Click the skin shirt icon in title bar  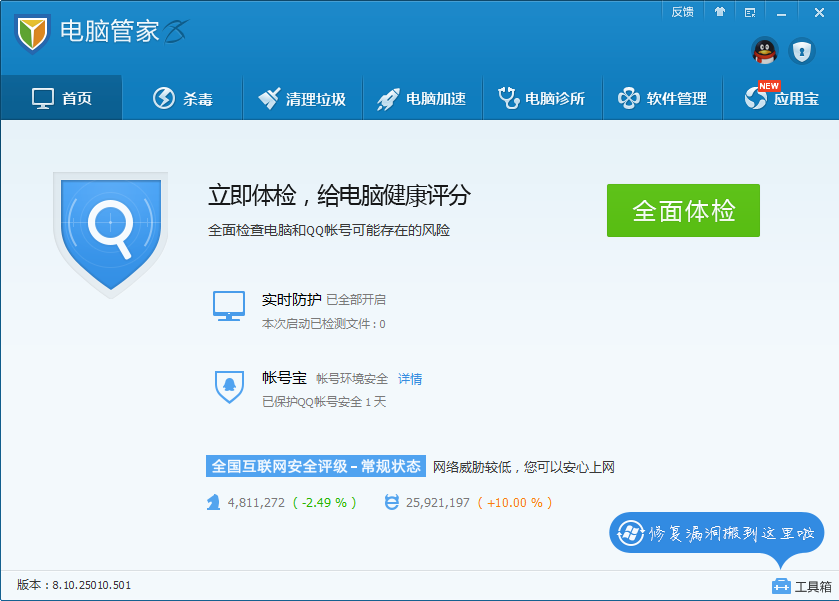pos(720,12)
